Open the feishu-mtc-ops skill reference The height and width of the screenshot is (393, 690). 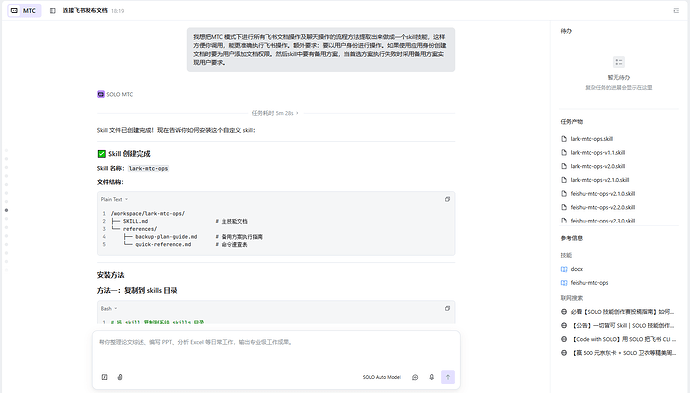pos(589,283)
